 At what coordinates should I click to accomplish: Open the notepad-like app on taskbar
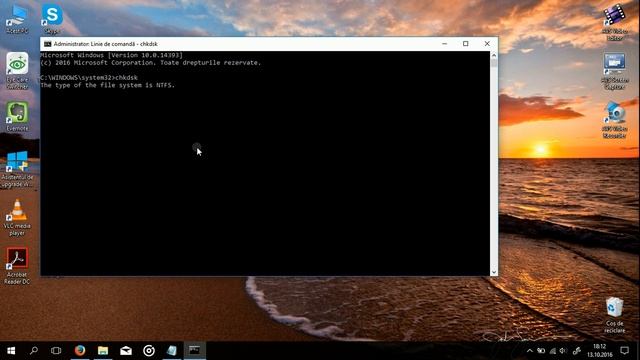172,351
